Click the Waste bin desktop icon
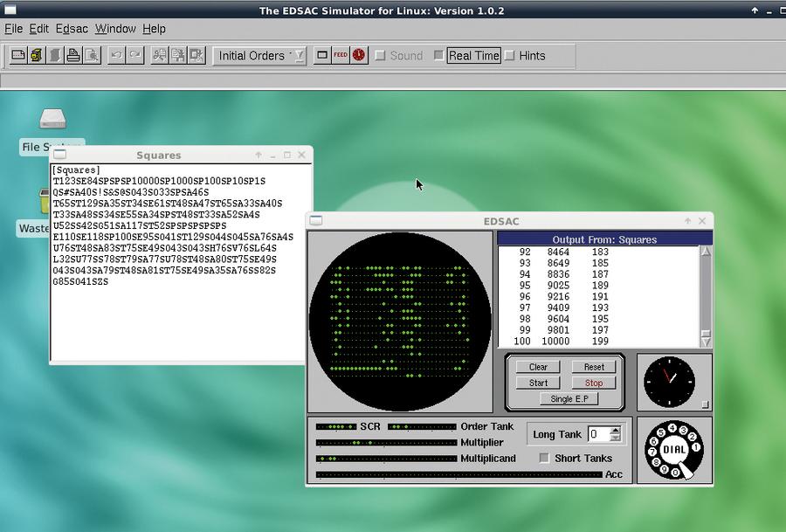 click(45, 201)
